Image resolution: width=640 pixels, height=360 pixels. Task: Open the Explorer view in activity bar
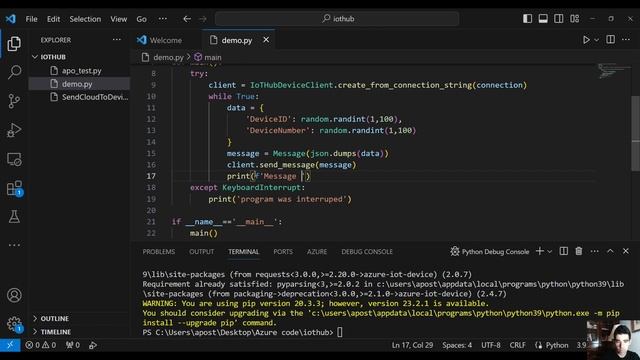pos(14,44)
